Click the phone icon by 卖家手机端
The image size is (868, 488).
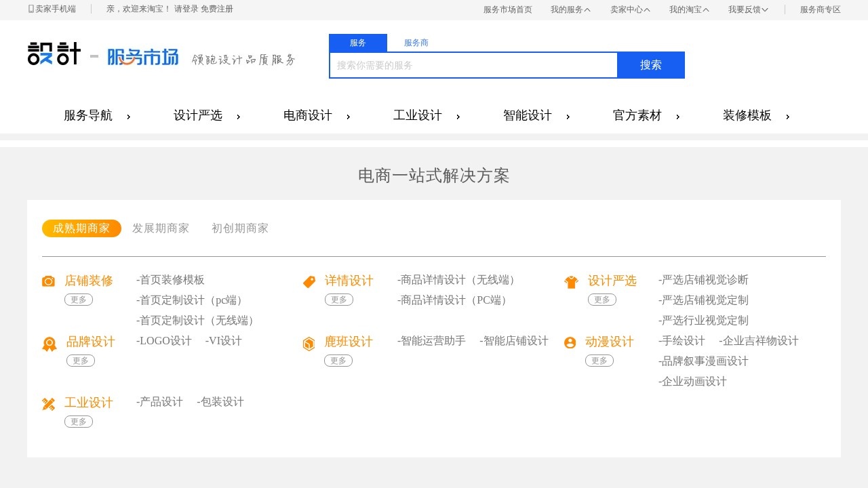(x=31, y=9)
